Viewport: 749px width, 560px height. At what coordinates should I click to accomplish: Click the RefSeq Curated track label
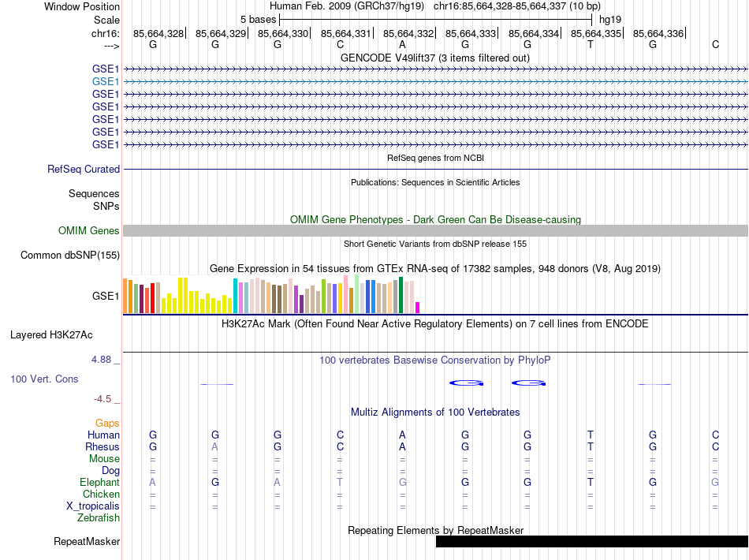pyautogui.click(x=84, y=169)
